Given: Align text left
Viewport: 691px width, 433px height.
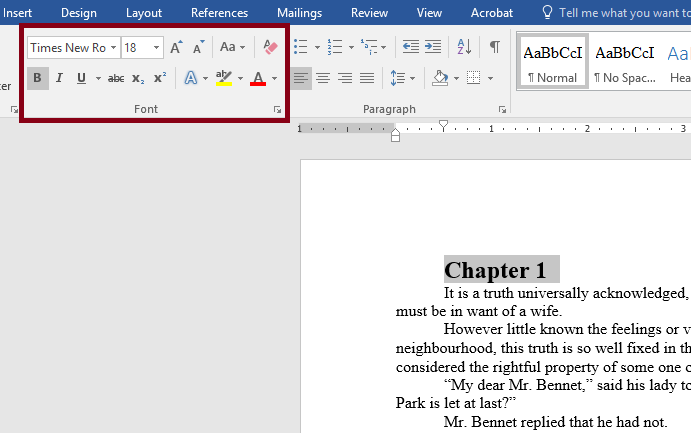Looking at the screenshot, I should click(x=301, y=78).
